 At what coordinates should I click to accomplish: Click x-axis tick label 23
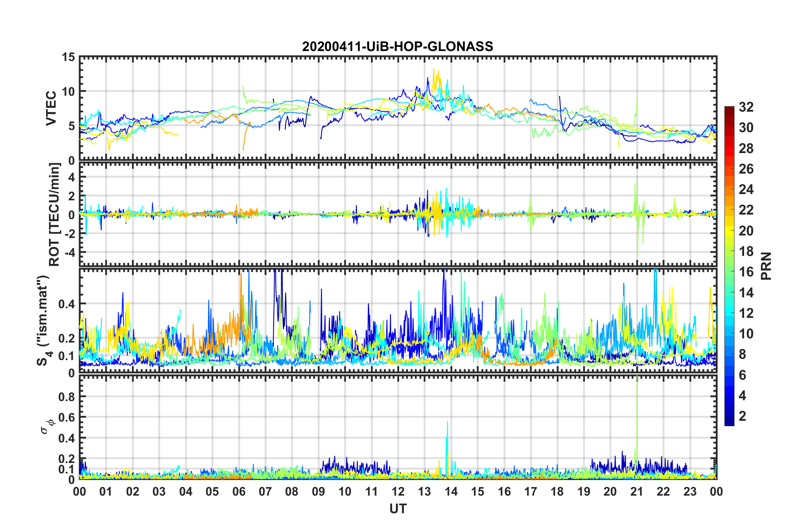690,491
